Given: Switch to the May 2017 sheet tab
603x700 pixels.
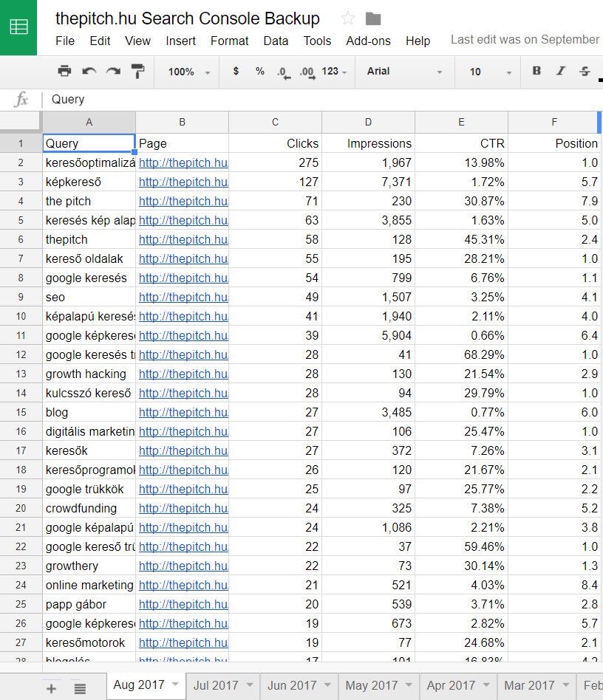Looking at the screenshot, I should click(371, 685).
